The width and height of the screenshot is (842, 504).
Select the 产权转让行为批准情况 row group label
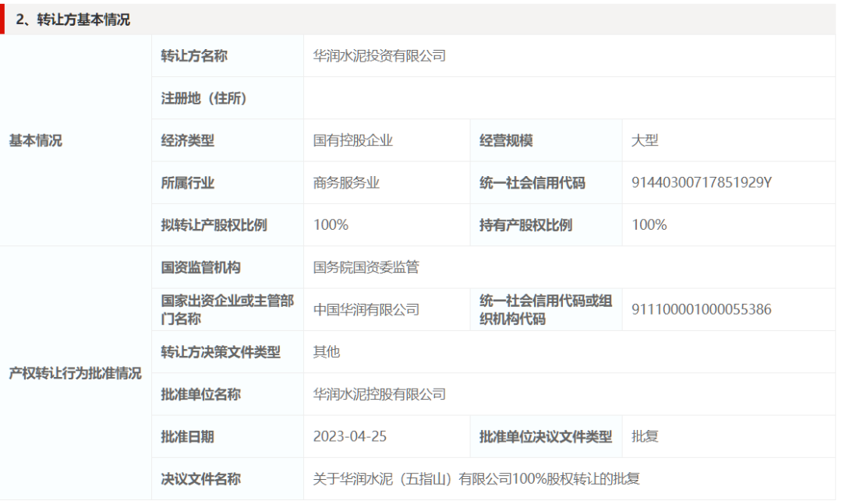[75, 373]
